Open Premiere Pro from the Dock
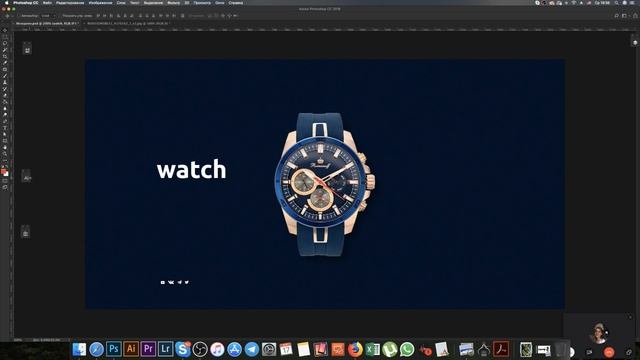Screen dimensions: 640x360 click(x=148, y=349)
